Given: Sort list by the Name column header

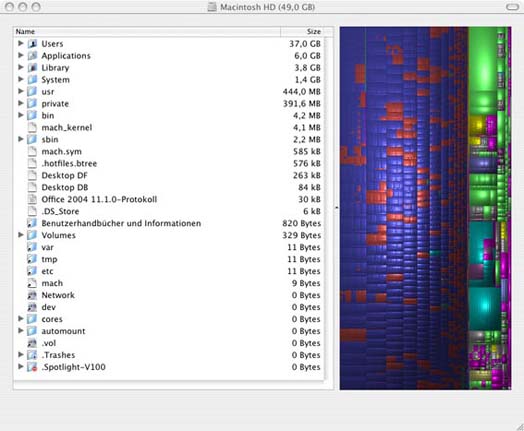Looking at the screenshot, I should point(147,32).
